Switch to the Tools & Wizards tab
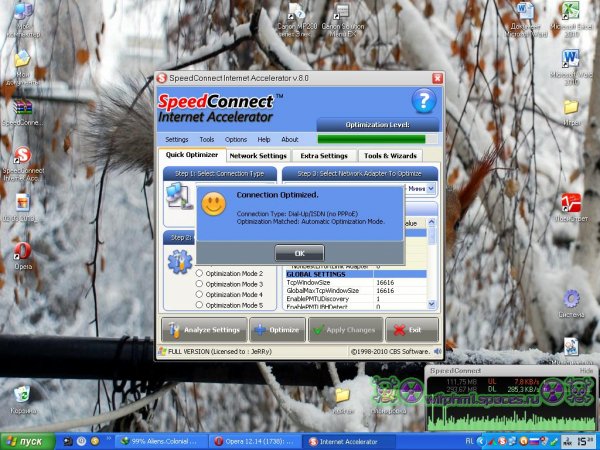This screenshot has width=600, height=450. [x=390, y=156]
